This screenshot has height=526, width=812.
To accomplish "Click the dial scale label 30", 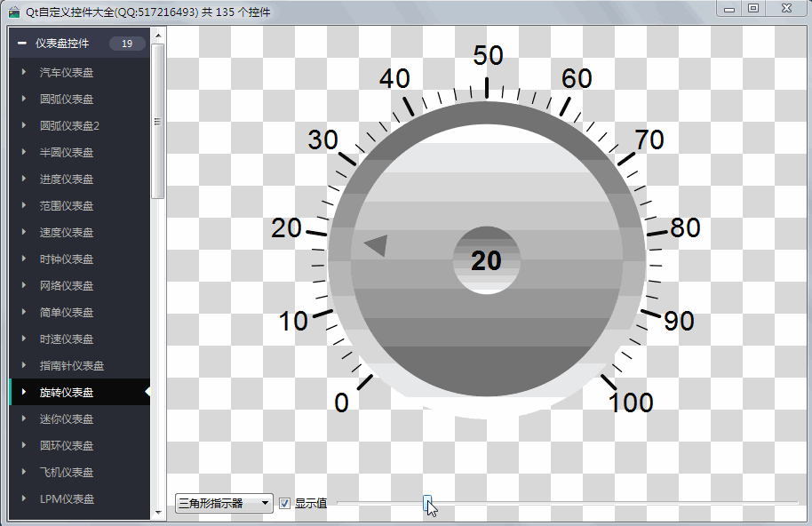I will pyautogui.click(x=322, y=139).
